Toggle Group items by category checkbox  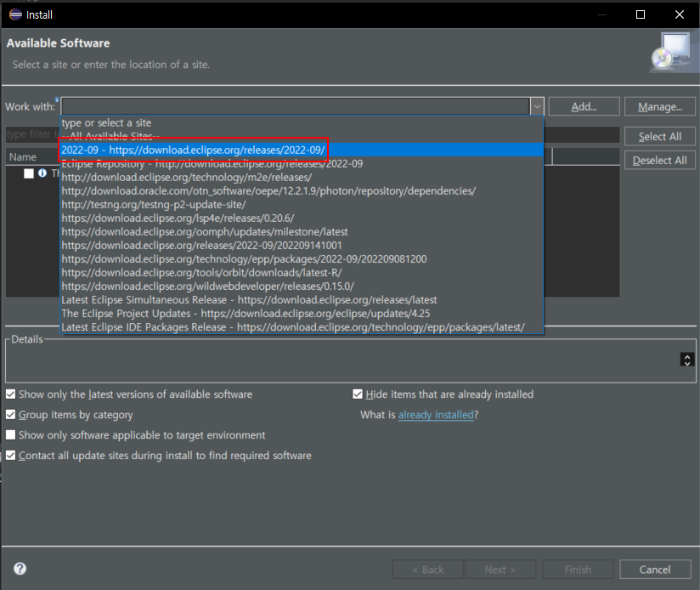click(11, 415)
